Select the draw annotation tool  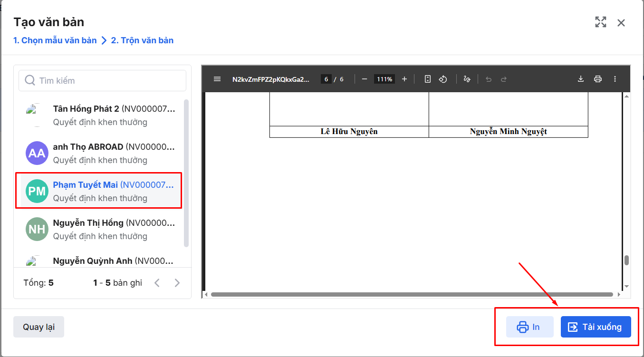tap(467, 79)
